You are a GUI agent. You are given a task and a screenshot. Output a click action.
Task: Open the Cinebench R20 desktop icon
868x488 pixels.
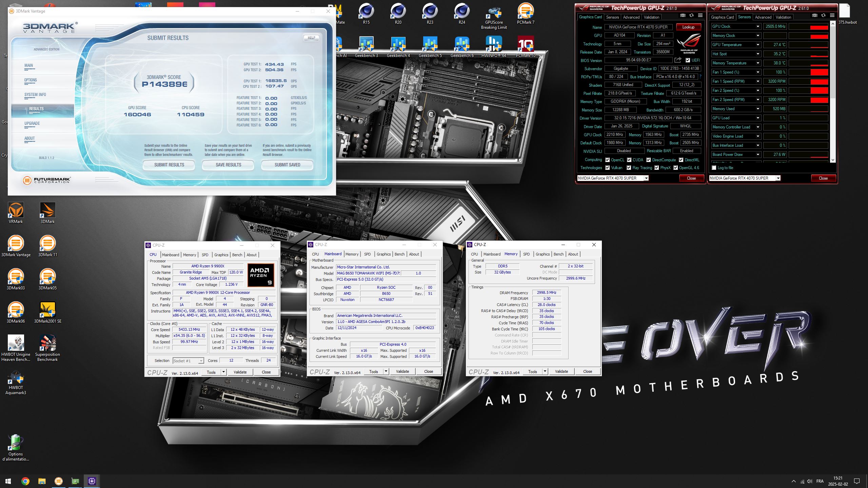tap(398, 14)
